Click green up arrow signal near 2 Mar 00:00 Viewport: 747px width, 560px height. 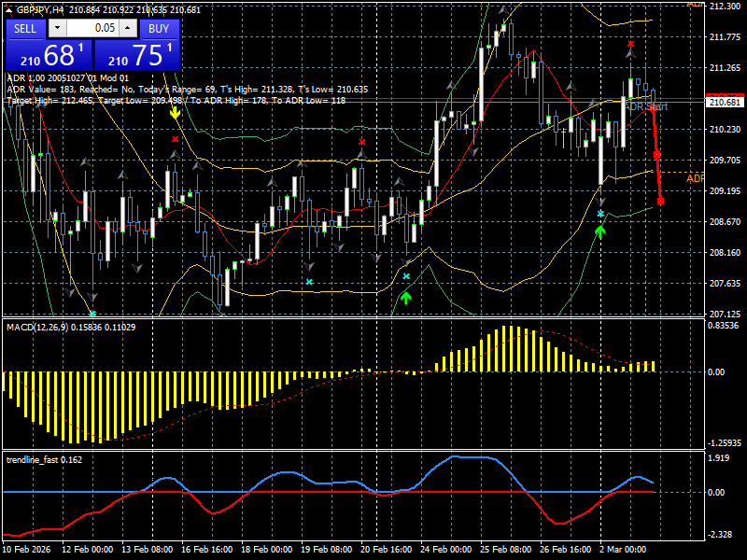click(599, 231)
